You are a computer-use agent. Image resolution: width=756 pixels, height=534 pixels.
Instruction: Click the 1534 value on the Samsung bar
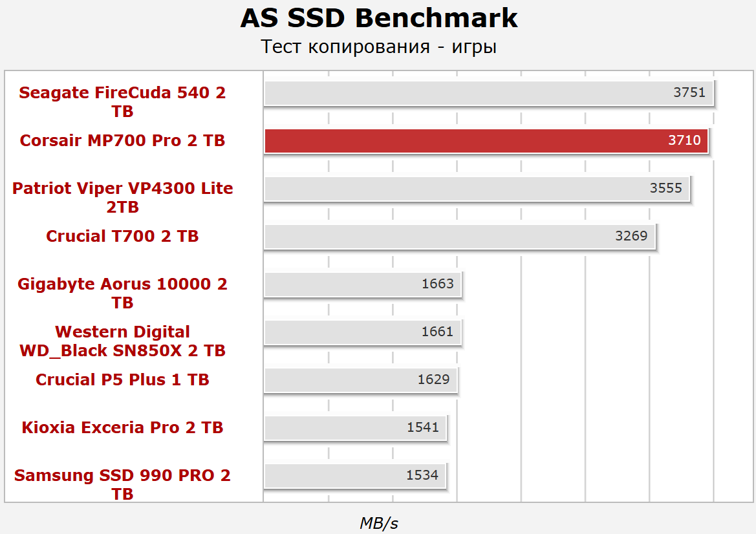click(422, 476)
